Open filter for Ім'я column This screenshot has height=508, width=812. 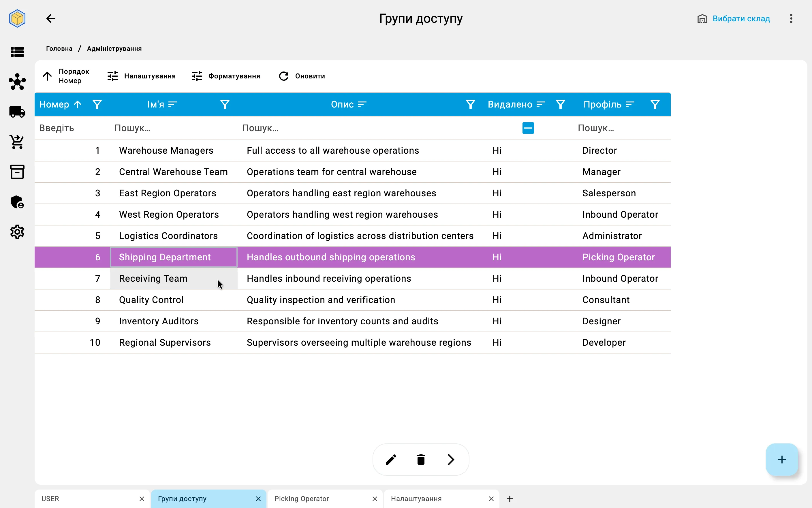tap(225, 104)
